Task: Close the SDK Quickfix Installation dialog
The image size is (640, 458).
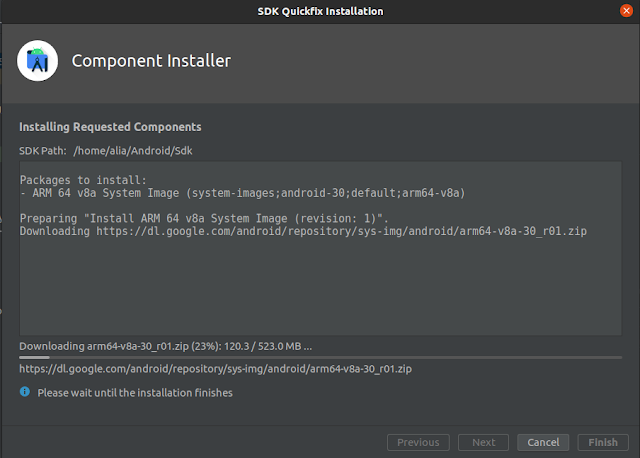Action: click(626, 11)
